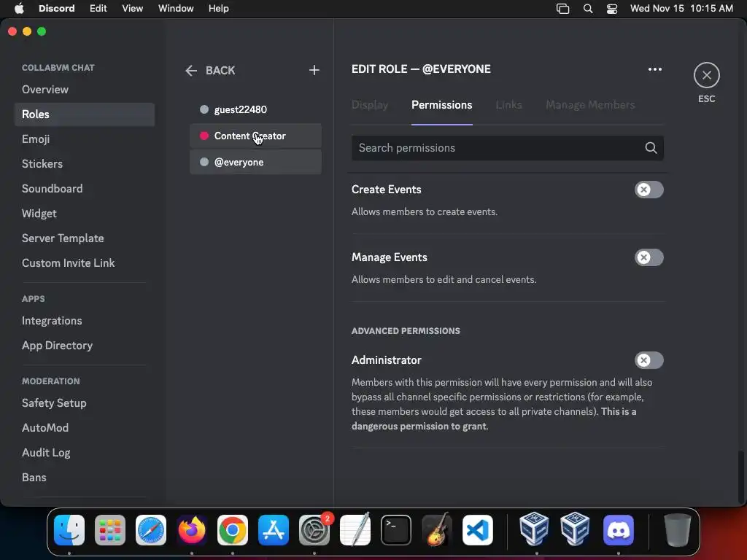Launch Google Chrome from the dock

(233, 530)
